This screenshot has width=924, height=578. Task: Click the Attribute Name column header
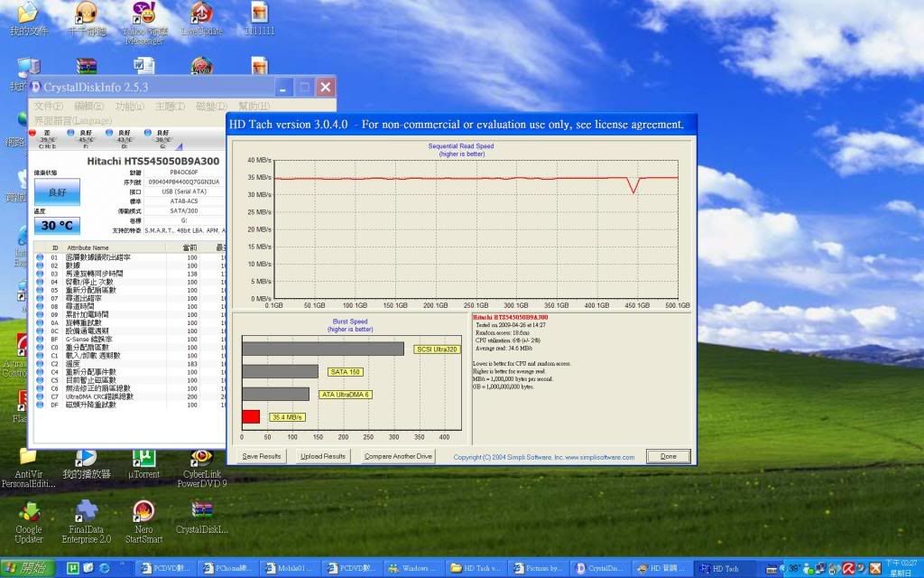click(88, 247)
